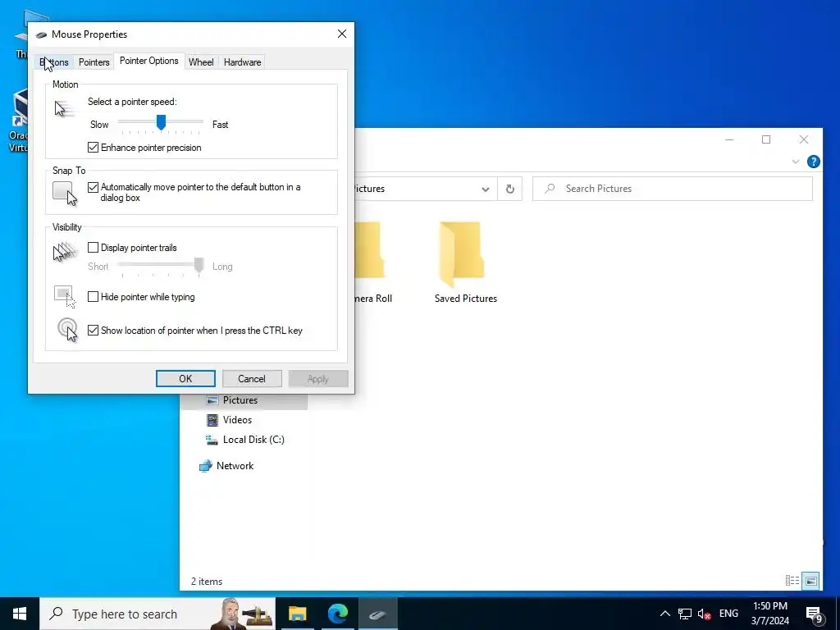
Task: Select the Camera Roll folder
Action: 373,262
